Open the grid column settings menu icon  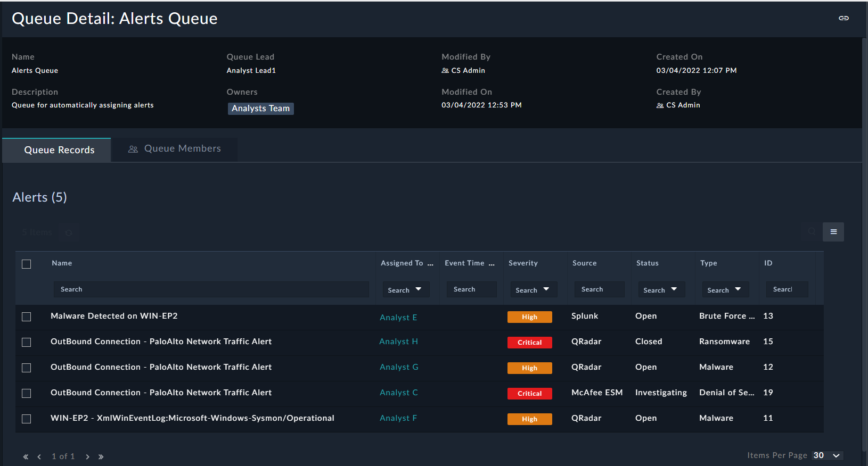click(x=833, y=232)
